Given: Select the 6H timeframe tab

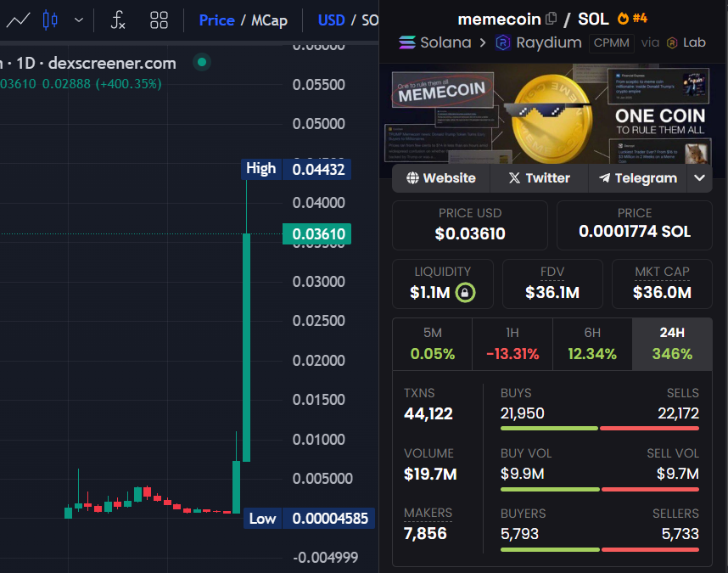Looking at the screenshot, I should [x=592, y=344].
